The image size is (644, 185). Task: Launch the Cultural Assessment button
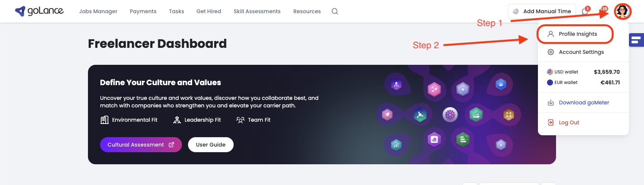[141, 145]
